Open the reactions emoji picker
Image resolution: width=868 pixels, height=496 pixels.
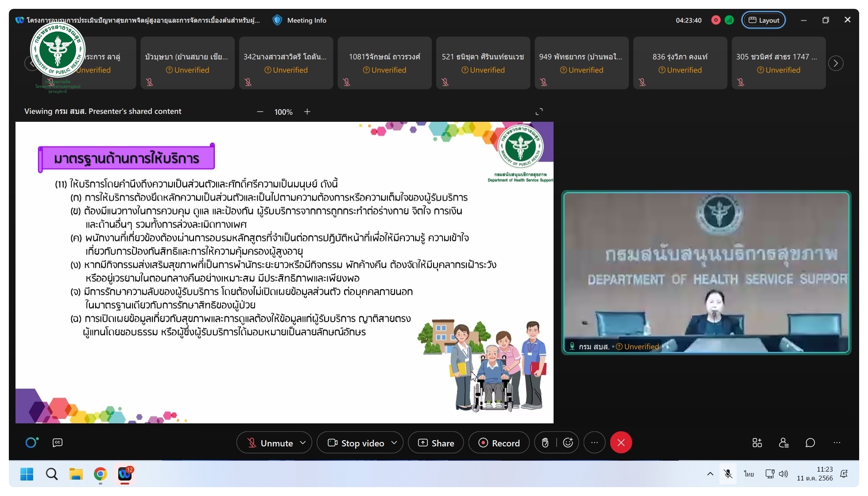pyautogui.click(x=568, y=443)
